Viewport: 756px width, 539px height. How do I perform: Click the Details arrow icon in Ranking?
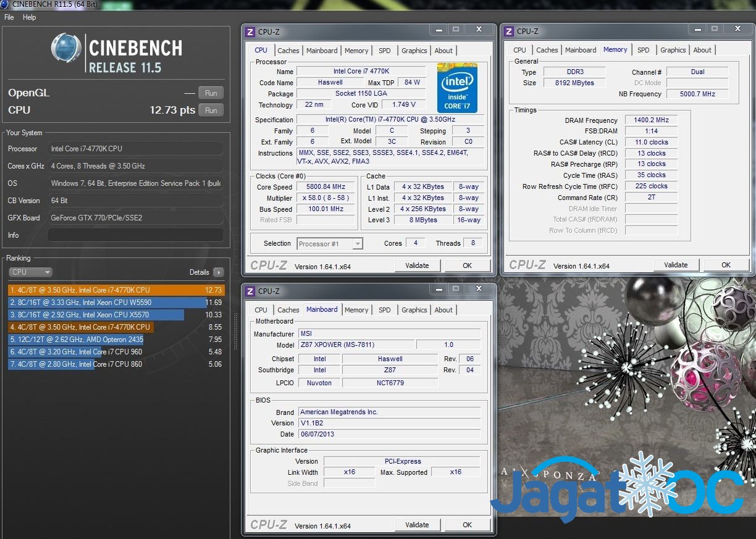(x=218, y=272)
